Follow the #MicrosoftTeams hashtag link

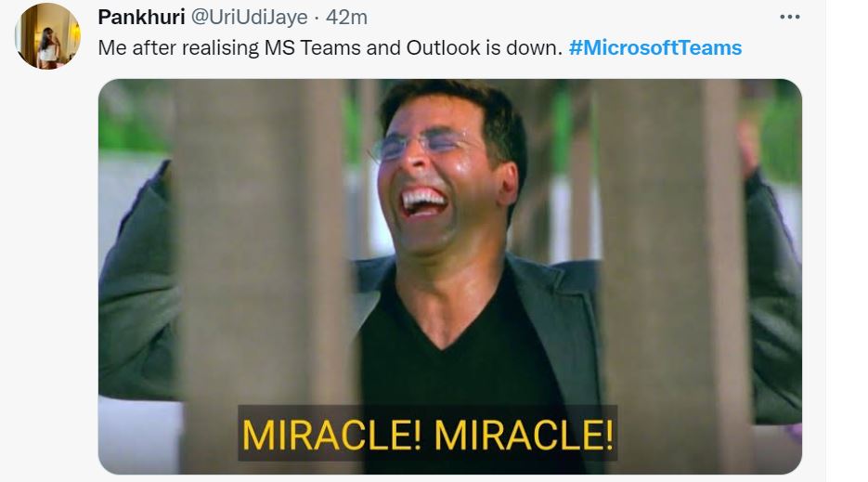pyautogui.click(x=655, y=48)
